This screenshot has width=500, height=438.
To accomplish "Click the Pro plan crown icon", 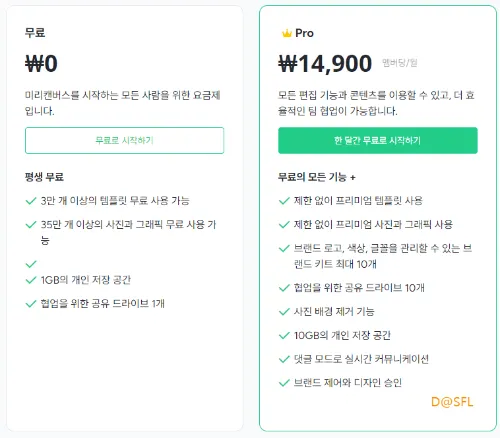I will tap(287, 33).
